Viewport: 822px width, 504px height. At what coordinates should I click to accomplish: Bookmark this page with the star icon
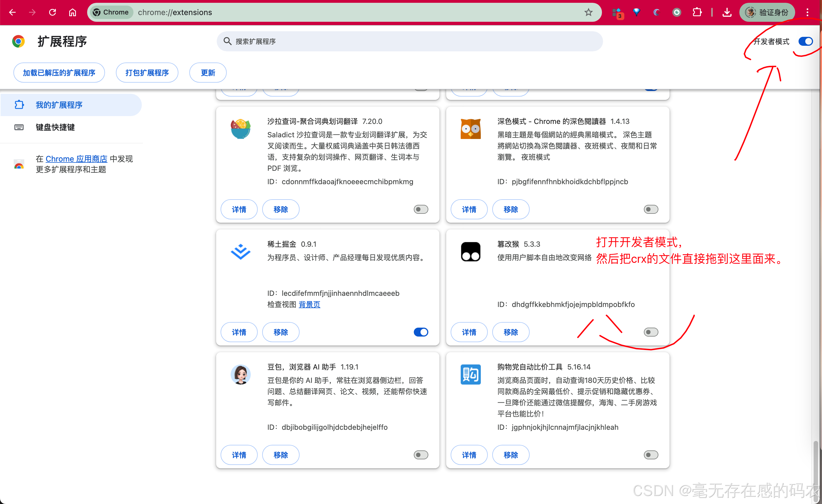click(588, 12)
